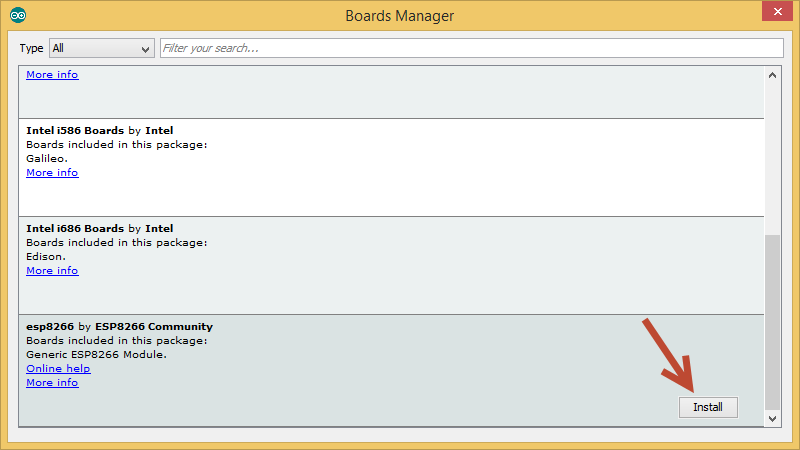Select esp8266 by ESP8266 Community title
Image resolution: width=800 pixels, height=450 pixels.
click(119, 327)
